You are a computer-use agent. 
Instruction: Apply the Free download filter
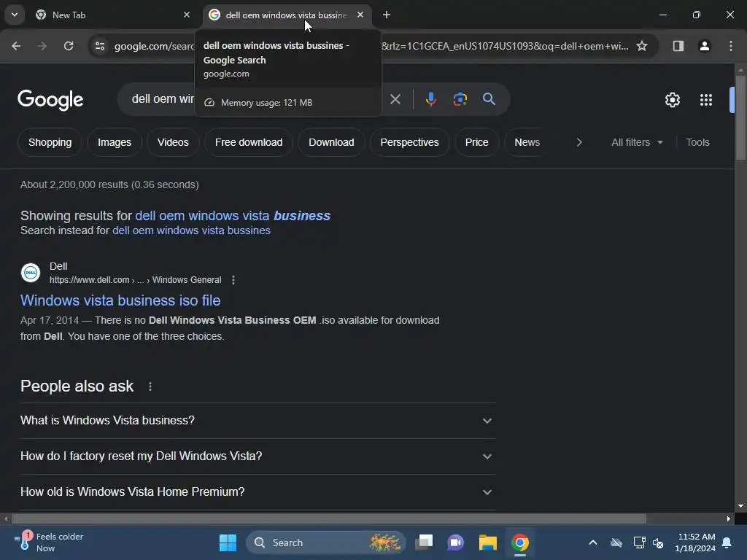coord(249,142)
